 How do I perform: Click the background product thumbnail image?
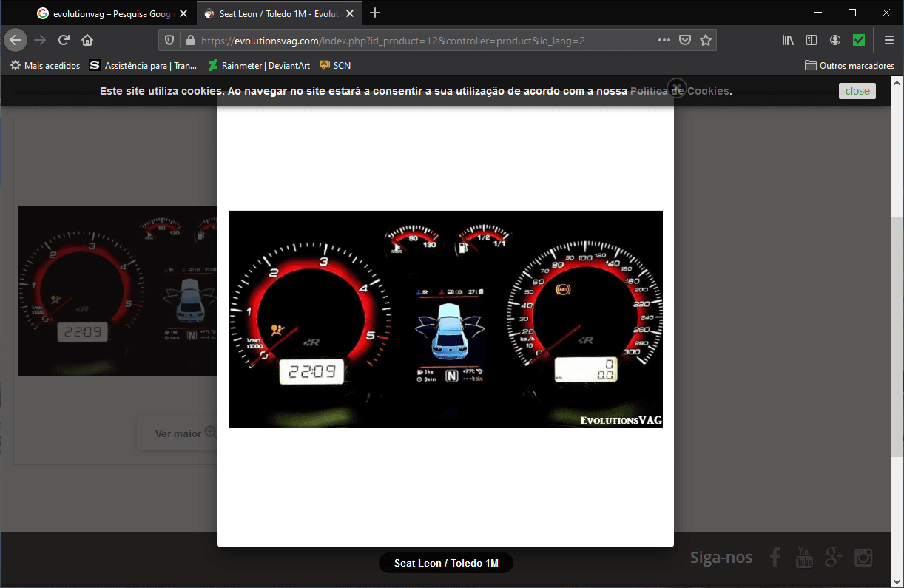[x=118, y=291]
